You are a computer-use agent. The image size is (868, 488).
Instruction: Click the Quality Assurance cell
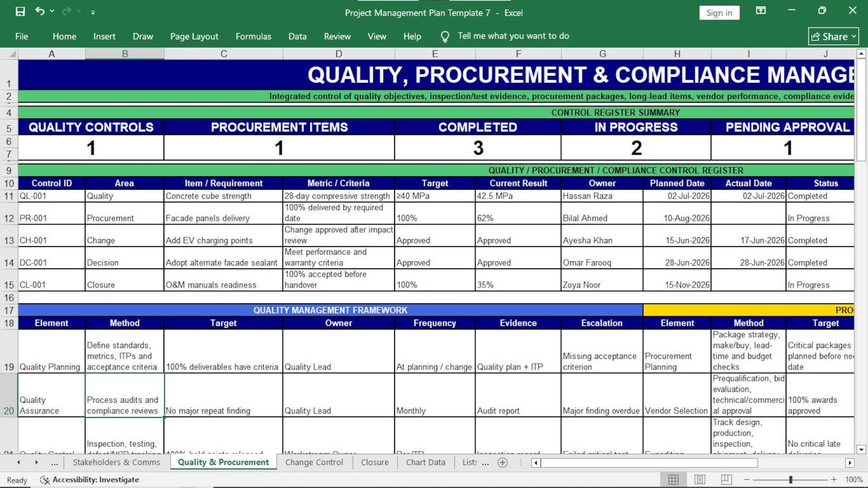[51, 395]
